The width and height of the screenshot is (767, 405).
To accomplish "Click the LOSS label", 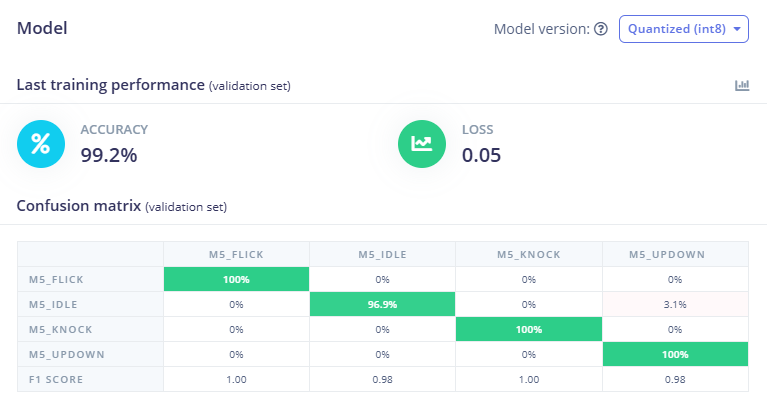I will (477, 130).
